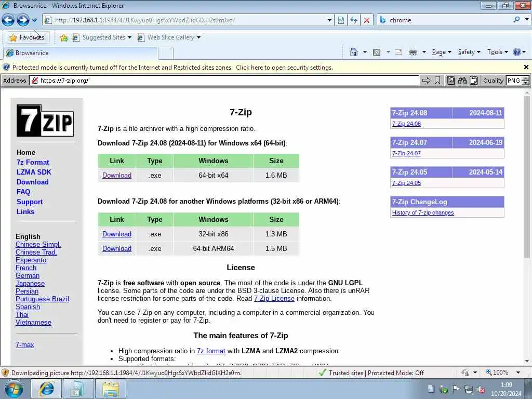The height and width of the screenshot is (399, 532).
Task: Open History of 7-zip changes link
Action: click(423, 212)
